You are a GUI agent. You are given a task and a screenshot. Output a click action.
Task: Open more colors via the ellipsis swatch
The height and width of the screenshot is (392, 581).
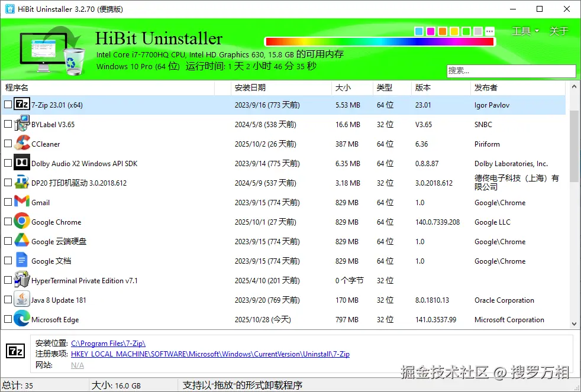[490, 31]
